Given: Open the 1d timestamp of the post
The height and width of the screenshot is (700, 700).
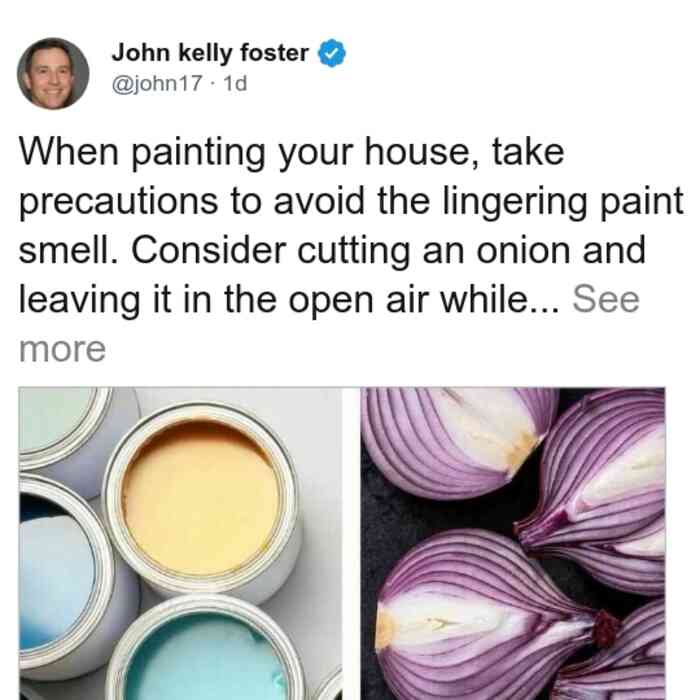Looking at the screenshot, I should tap(235, 83).
